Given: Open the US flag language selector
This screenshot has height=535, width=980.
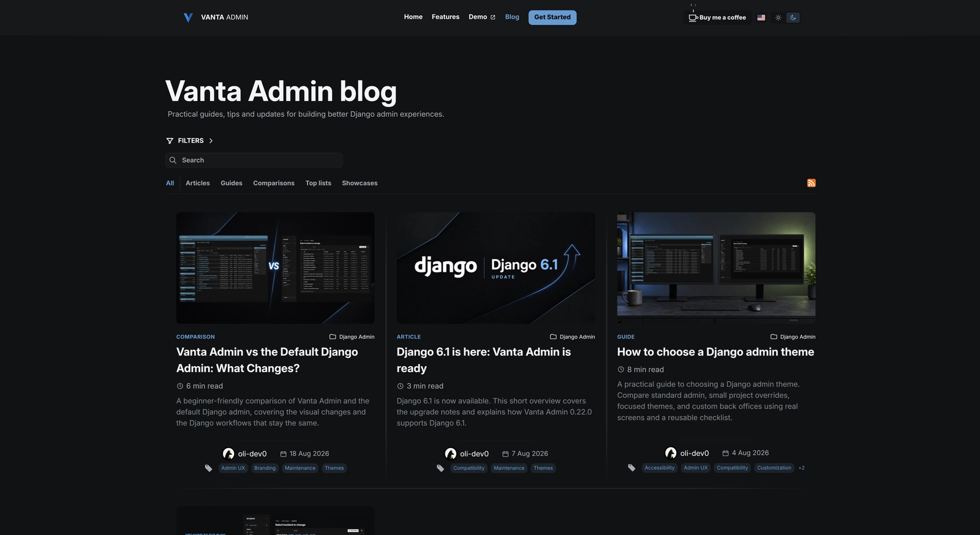Looking at the screenshot, I should pyautogui.click(x=761, y=18).
